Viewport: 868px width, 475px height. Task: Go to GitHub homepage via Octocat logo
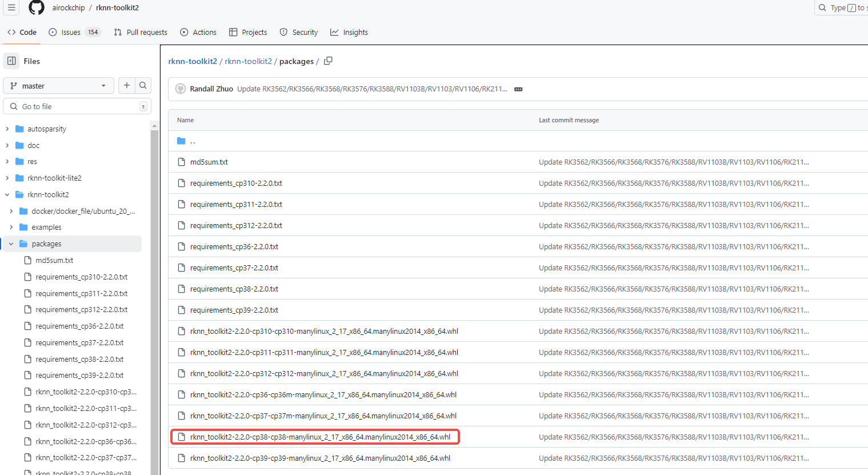(x=37, y=7)
